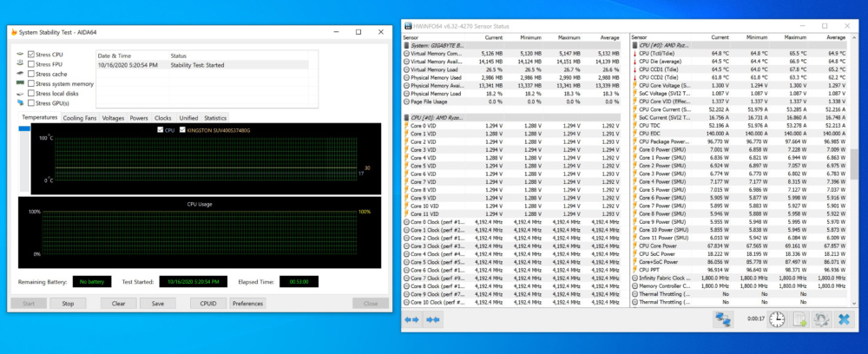Click the Stop button in AIDA64

68,303
